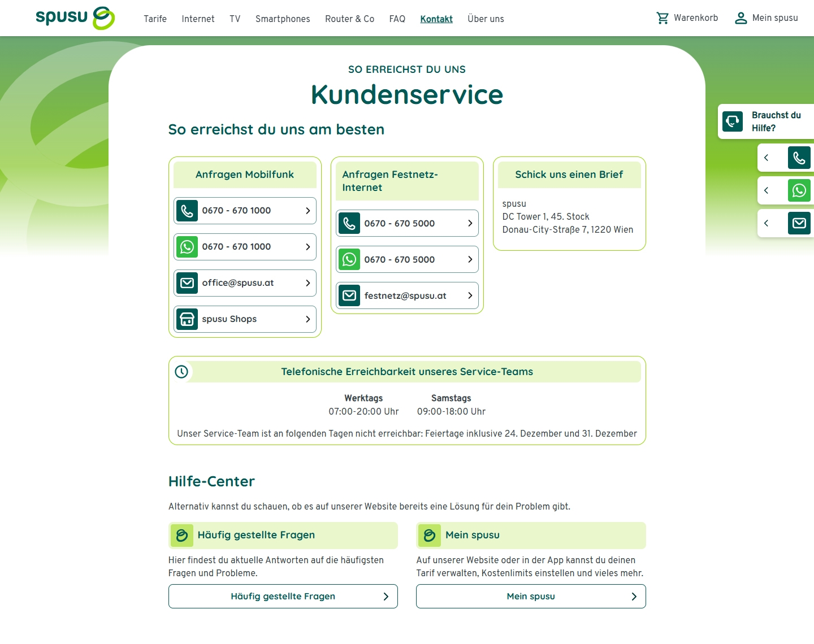The image size is (814, 644).
Task: Click the headset icon next to Brauchst du Hilfe
Action: (733, 121)
